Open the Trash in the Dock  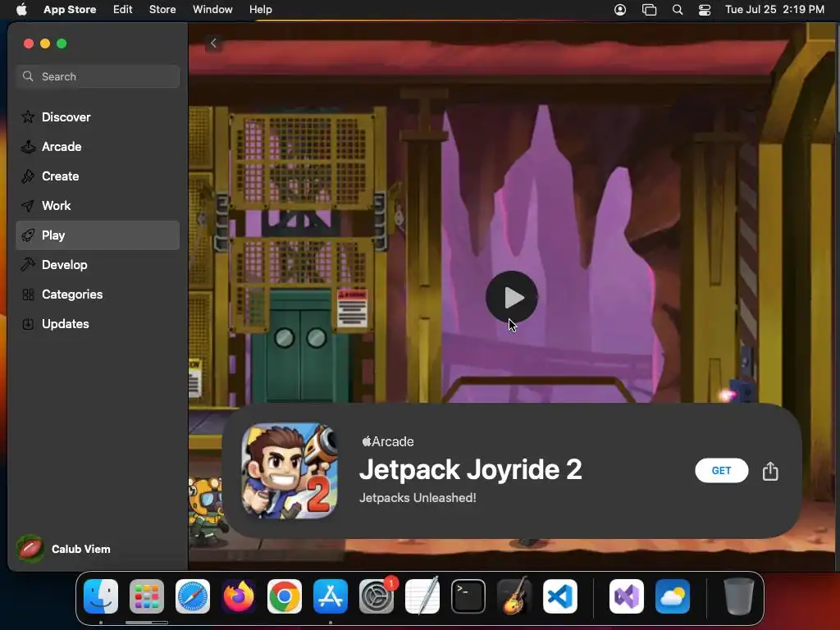click(x=739, y=596)
